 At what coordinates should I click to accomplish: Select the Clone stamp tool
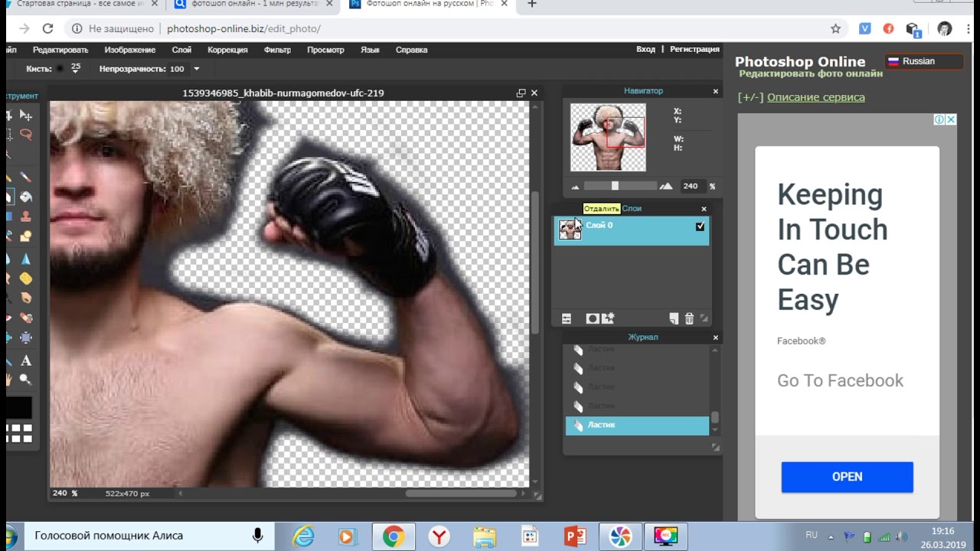[x=25, y=217]
